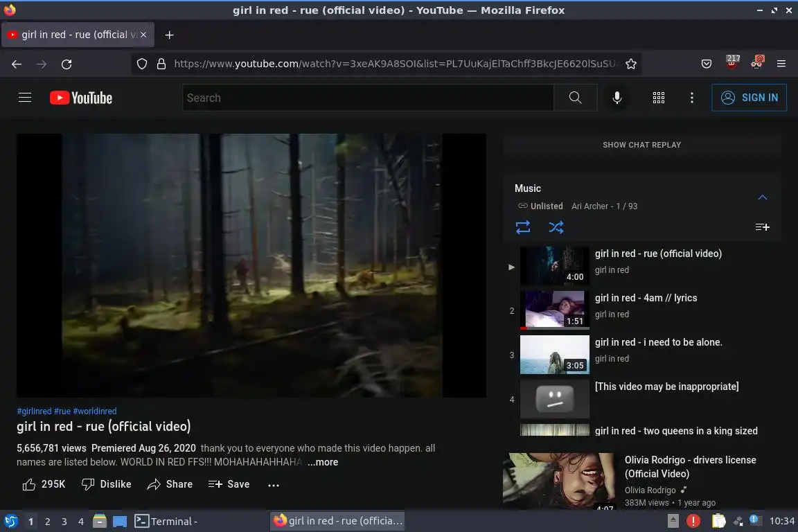The width and height of the screenshot is (798, 532).
Task: Click the #rue hashtag
Action: pos(62,411)
